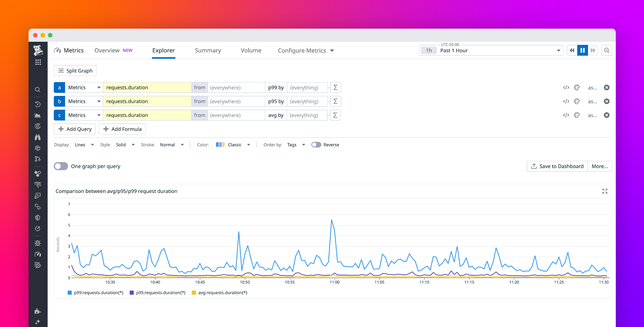Click the requests.duration field in query a

tap(147, 87)
